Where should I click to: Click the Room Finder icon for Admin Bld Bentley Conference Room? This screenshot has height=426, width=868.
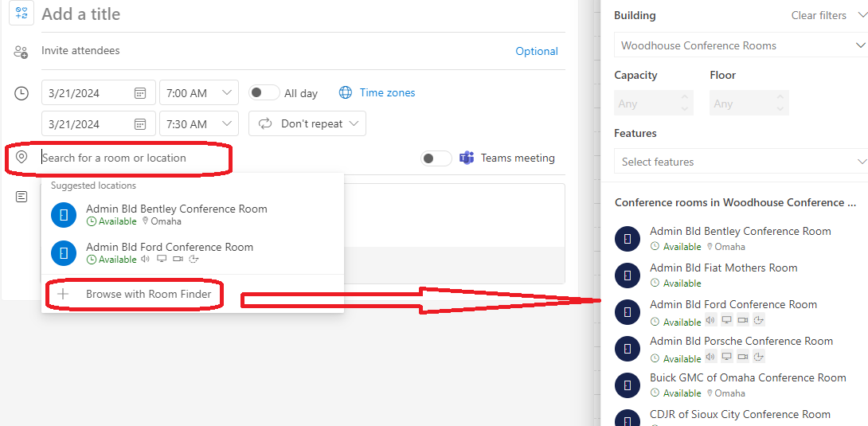(628, 238)
